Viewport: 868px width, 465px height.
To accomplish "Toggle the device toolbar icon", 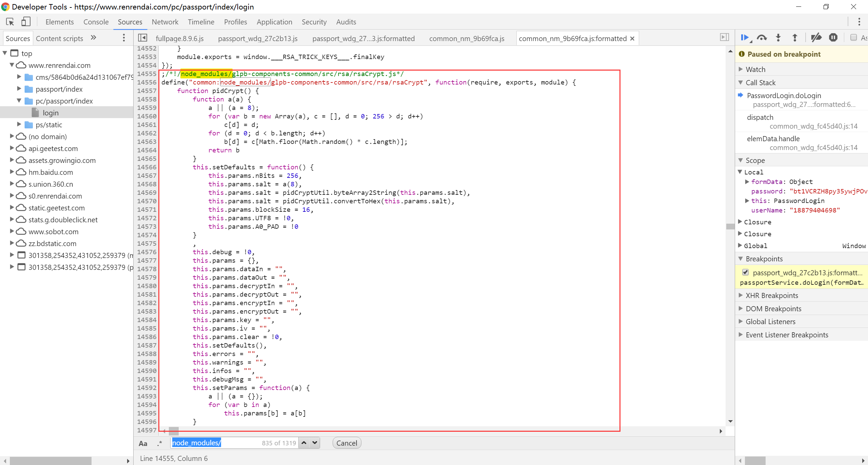I will coord(26,22).
